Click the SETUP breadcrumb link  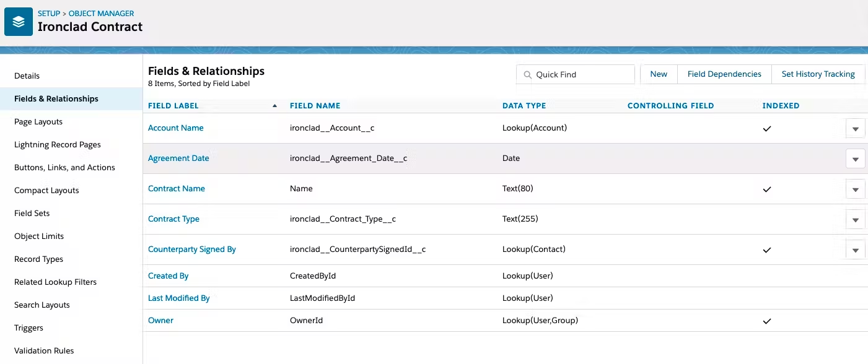tap(49, 13)
